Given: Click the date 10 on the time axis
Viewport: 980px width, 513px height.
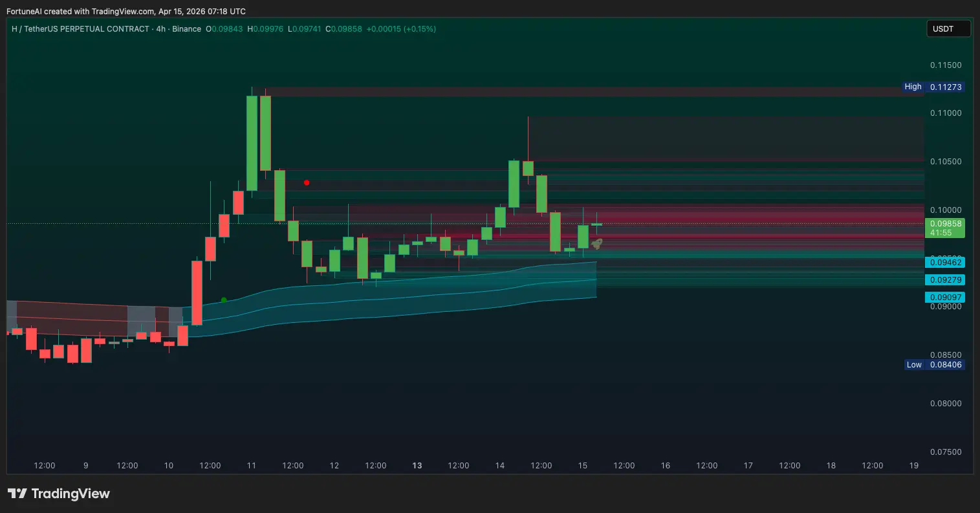Looking at the screenshot, I should point(169,466).
